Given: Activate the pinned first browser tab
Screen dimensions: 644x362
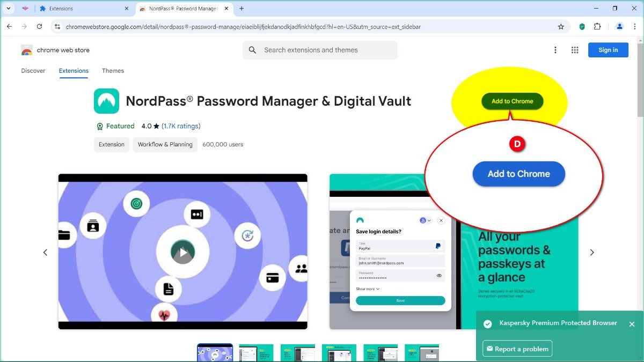Looking at the screenshot, I should point(25,9).
